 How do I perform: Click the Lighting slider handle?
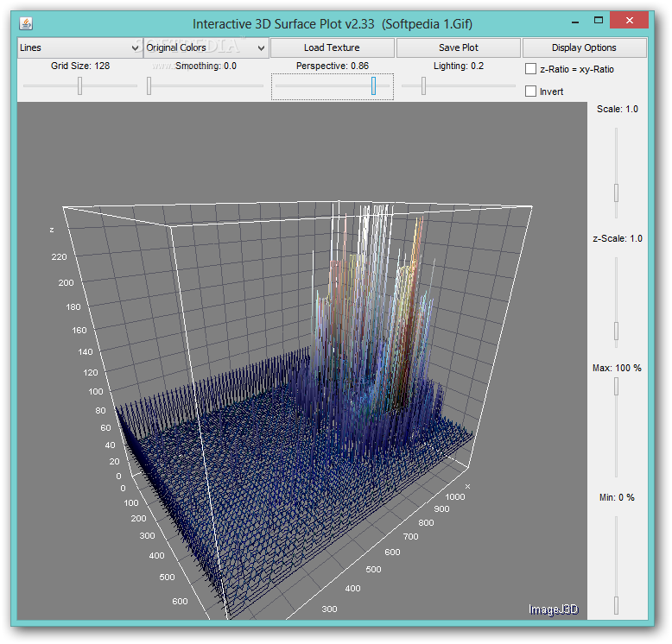pyautogui.click(x=423, y=85)
